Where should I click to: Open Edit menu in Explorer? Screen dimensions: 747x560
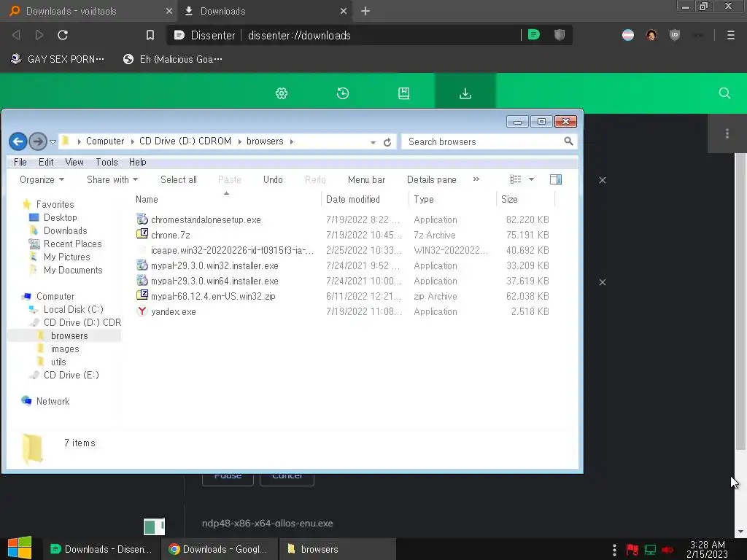point(46,162)
